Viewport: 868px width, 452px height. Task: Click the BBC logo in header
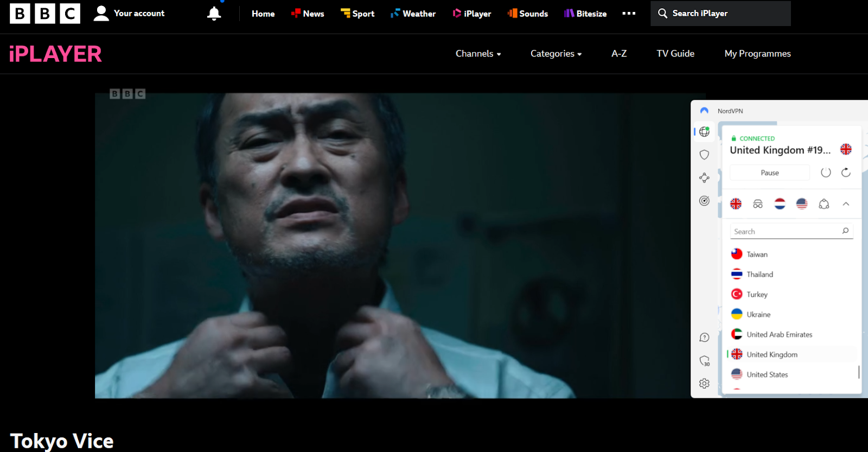coord(45,14)
